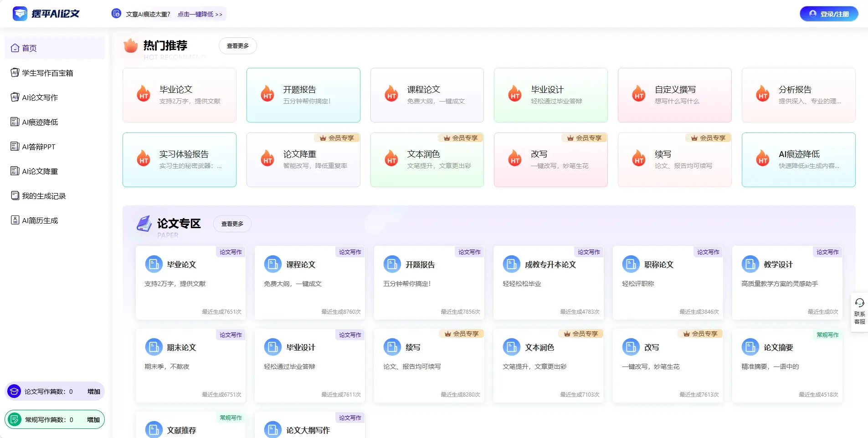Click 查看更多 in the 论文专区 section
Viewport: 868px width, 438px height.
pos(231,224)
